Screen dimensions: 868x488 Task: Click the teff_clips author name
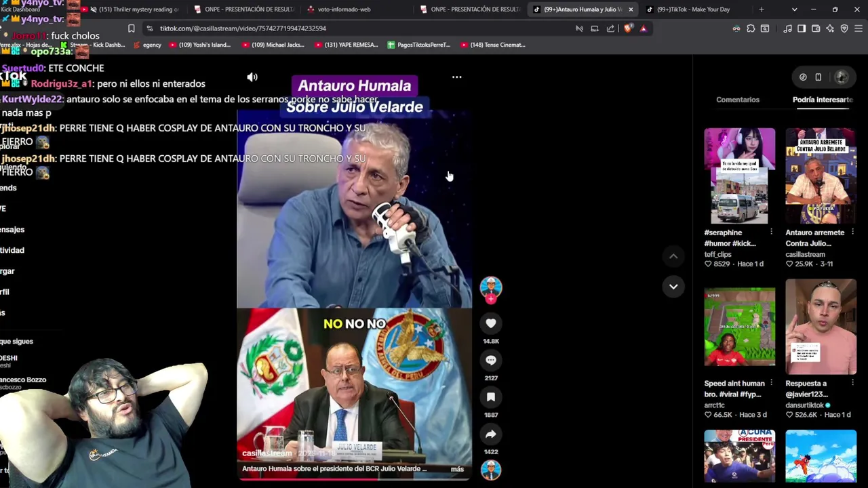[x=719, y=254]
